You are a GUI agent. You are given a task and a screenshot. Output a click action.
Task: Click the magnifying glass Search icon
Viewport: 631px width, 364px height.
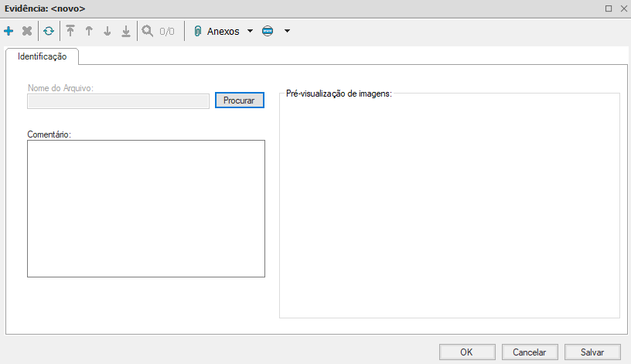[x=147, y=32]
